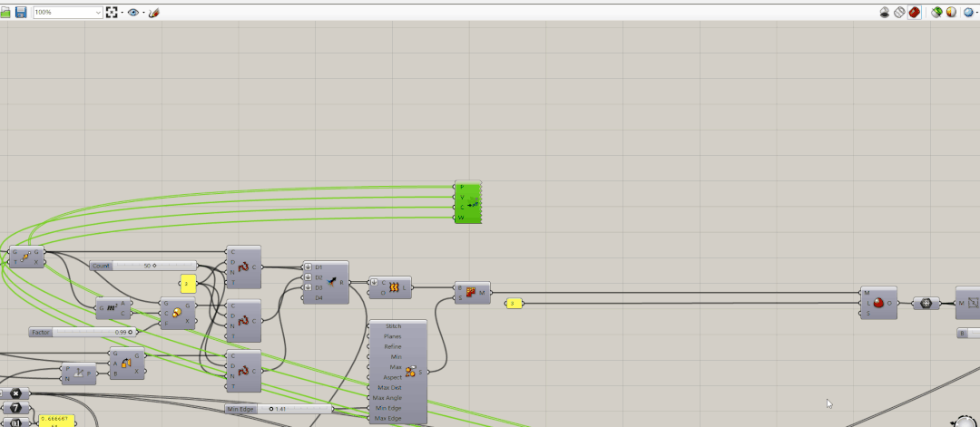Click the Max Angle input on the mesh settings
This screenshot has width=980, height=427.
pyautogui.click(x=387, y=398)
